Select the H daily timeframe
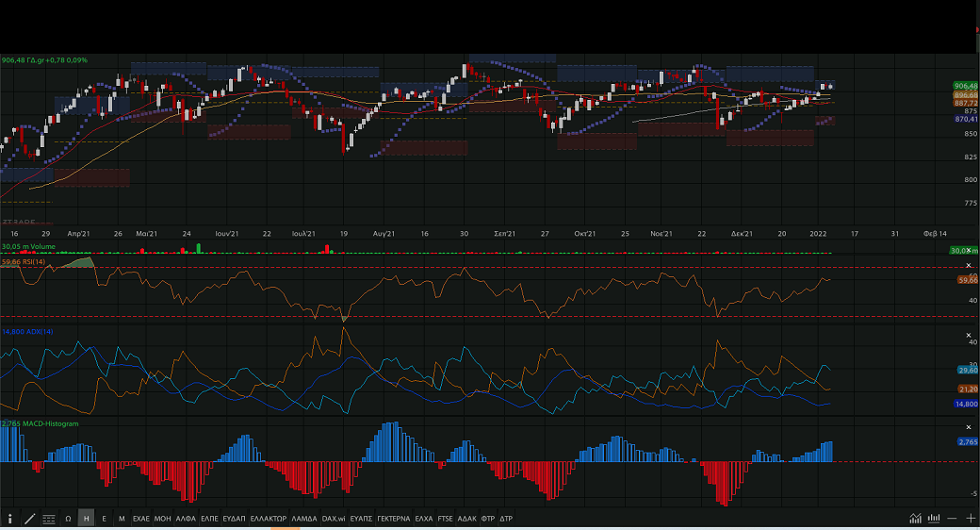The image size is (980, 530). click(x=86, y=519)
